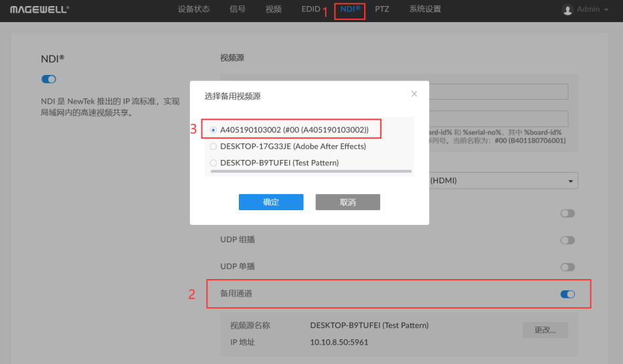
Task: Click the Admin user avatar icon
Action: point(567,10)
